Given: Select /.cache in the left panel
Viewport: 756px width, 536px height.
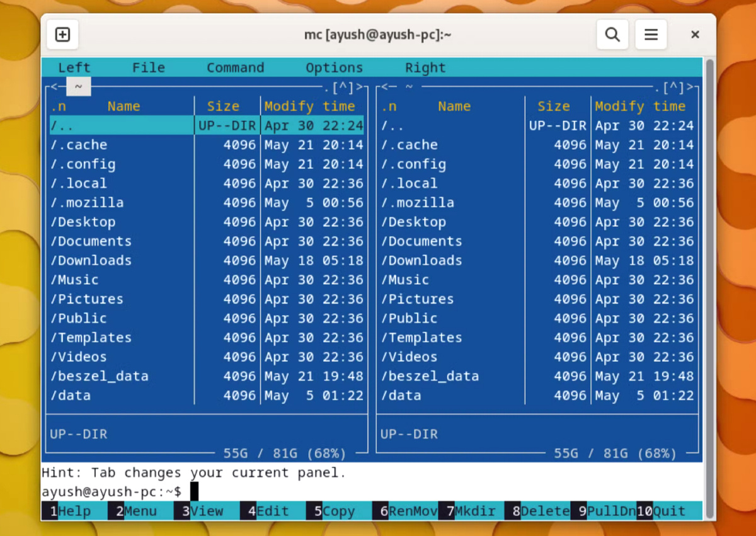Looking at the screenshot, I should [207, 145].
